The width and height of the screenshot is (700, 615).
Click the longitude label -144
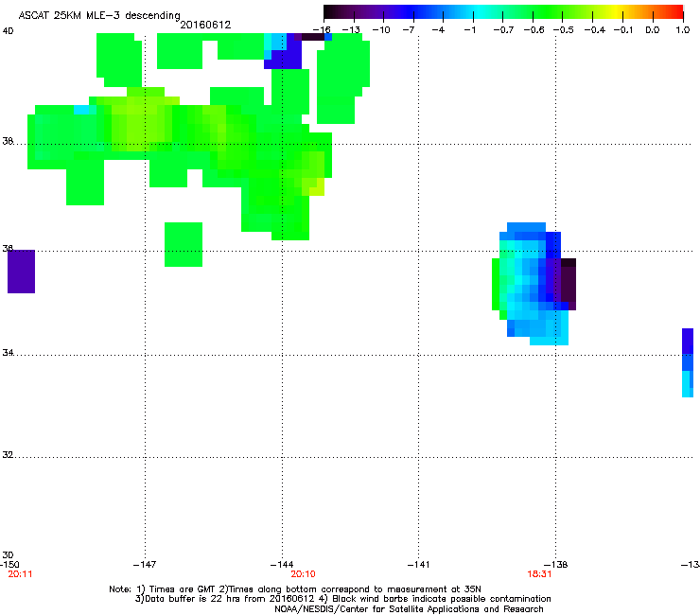(x=282, y=565)
